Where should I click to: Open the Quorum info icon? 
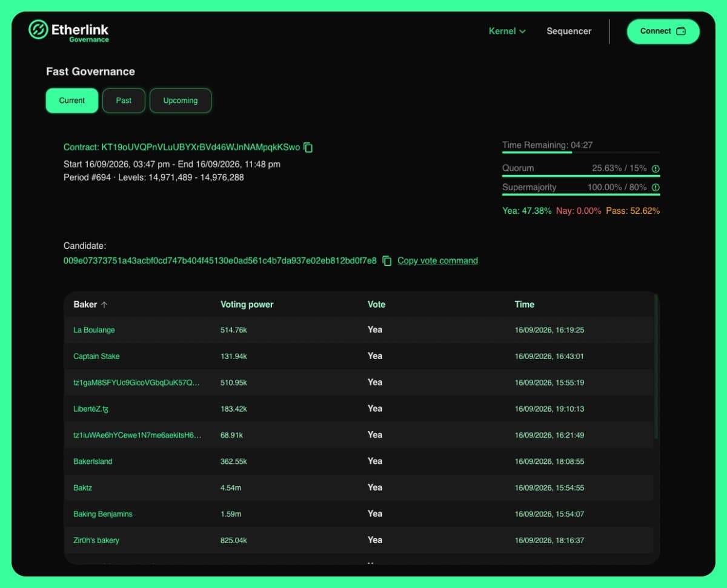(656, 168)
